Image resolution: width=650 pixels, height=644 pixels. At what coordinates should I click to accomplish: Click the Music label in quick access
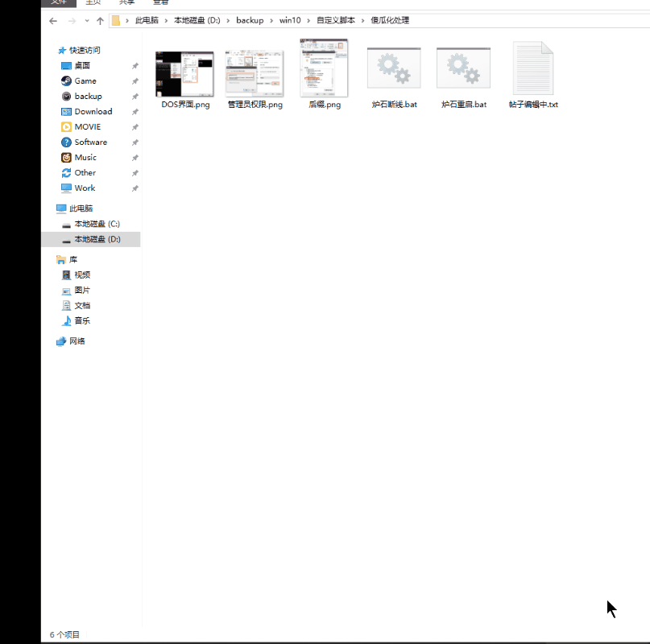[85, 158]
